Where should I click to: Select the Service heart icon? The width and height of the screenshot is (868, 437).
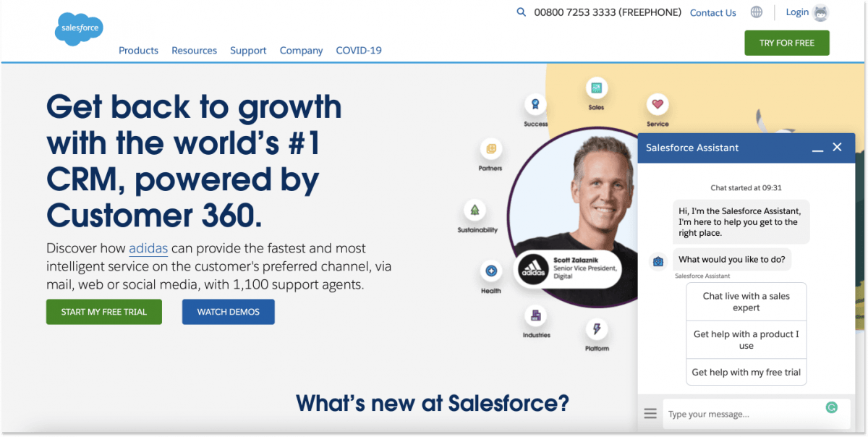pyautogui.click(x=657, y=104)
